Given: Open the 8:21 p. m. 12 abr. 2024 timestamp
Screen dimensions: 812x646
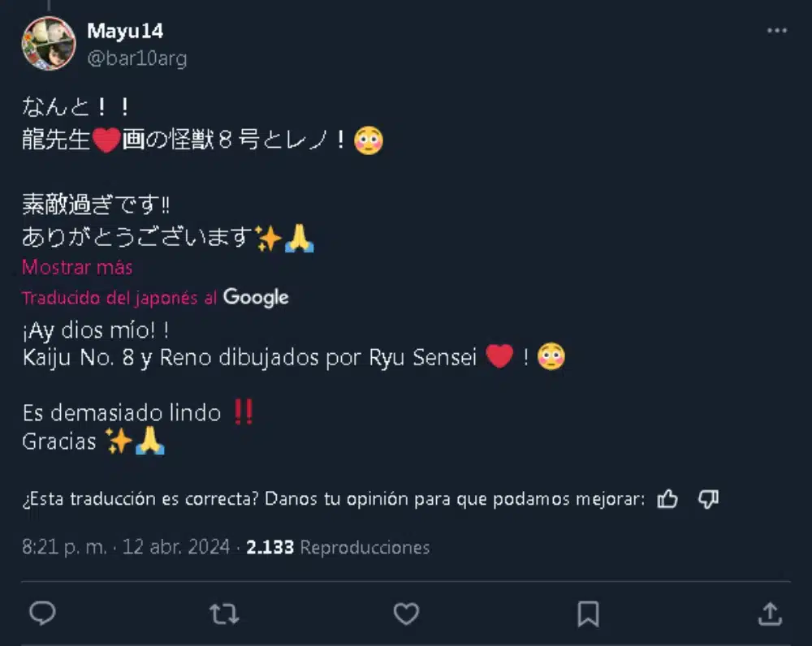Looking at the screenshot, I should pos(125,548).
